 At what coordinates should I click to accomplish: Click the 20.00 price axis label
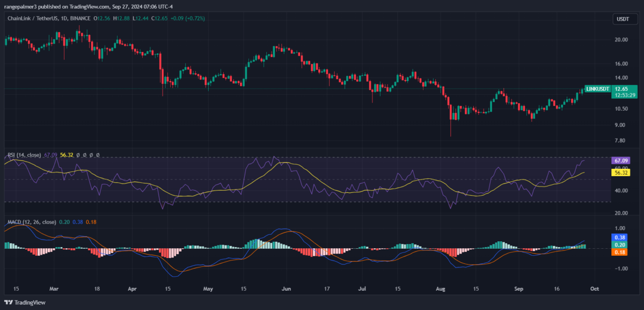pyautogui.click(x=621, y=40)
